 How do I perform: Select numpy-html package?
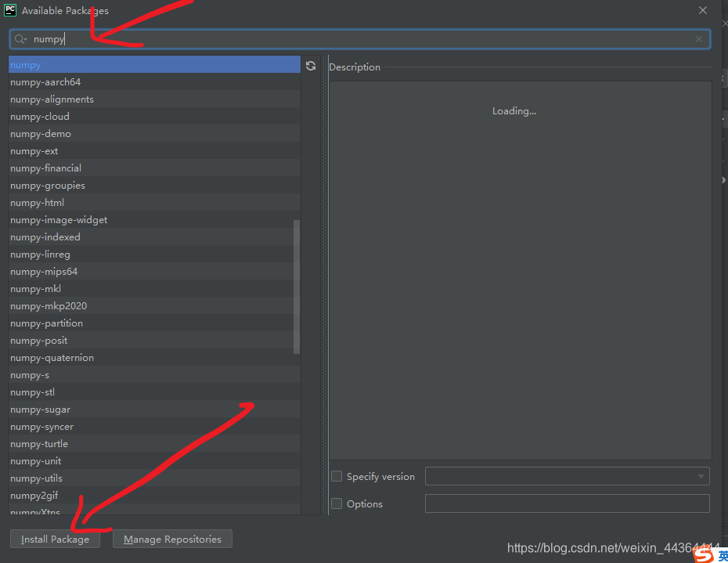[155, 203]
